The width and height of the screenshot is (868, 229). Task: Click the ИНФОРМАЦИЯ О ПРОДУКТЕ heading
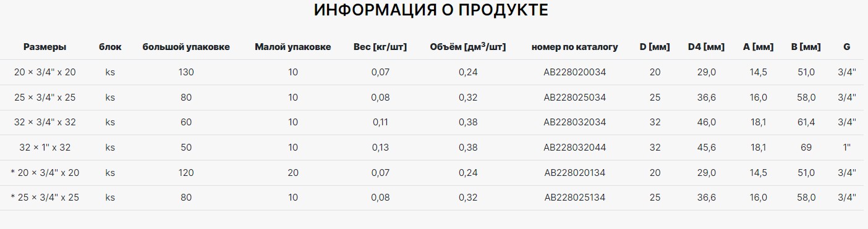tap(431, 10)
